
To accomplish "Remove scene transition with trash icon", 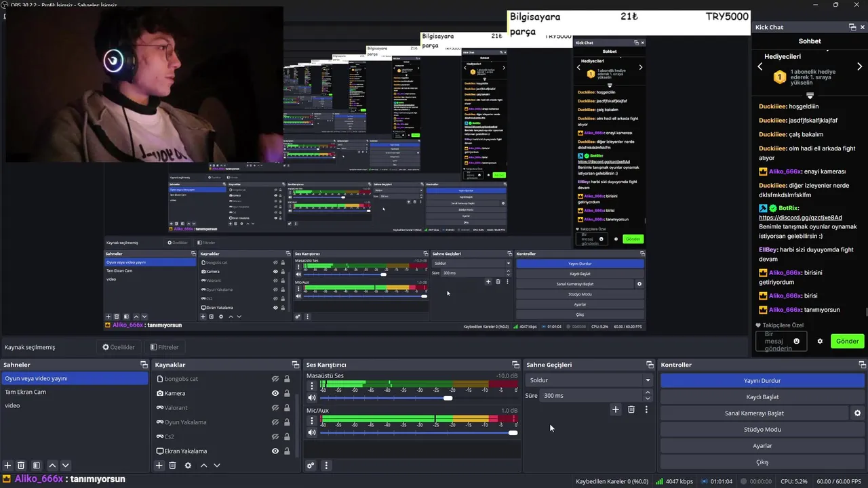I will tap(631, 409).
